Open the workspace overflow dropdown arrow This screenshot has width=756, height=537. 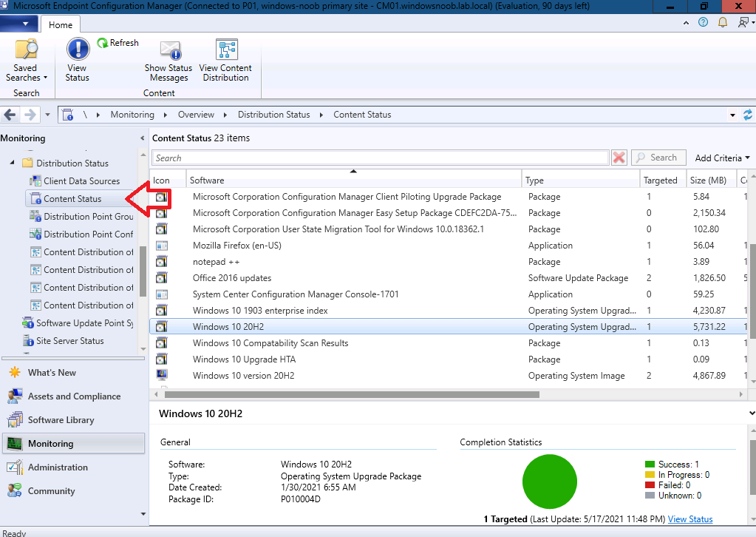click(x=143, y=514)
